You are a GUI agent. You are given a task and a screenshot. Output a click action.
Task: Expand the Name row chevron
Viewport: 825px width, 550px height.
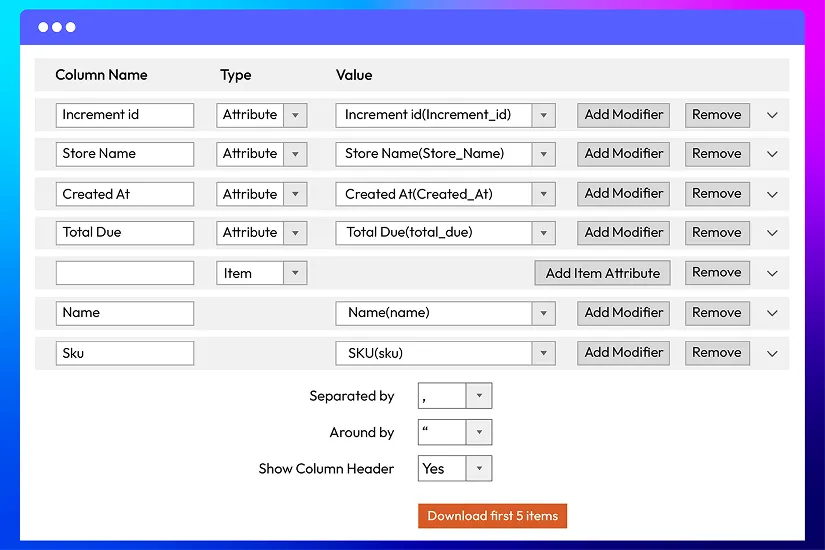pos(772,313)
